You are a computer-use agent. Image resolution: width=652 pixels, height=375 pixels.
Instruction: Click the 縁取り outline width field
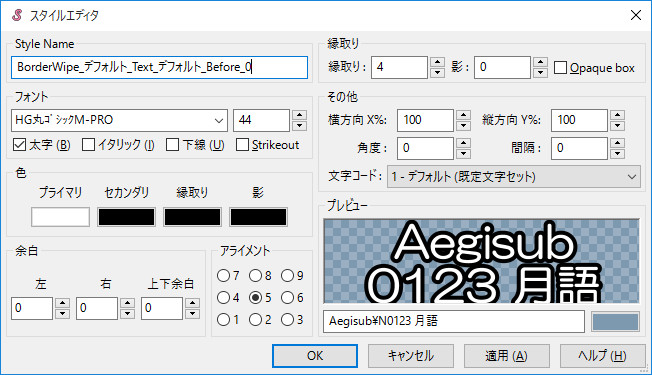point(399,67)
